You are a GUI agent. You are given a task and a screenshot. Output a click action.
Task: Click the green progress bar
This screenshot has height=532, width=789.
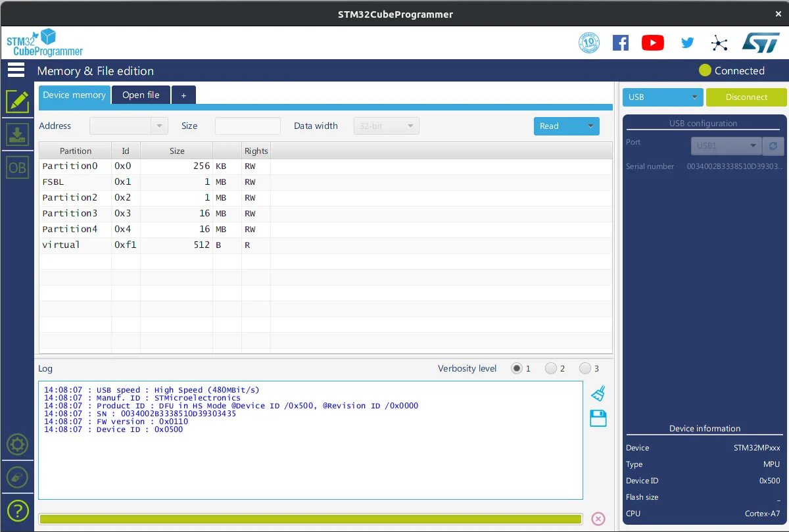tap(310, 519)
